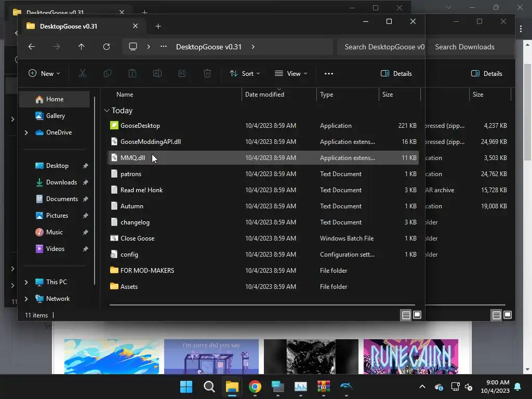Go up one folder level arrow
Image resolution: width=532 pixels, height=399 pixels.
(82, 47)
